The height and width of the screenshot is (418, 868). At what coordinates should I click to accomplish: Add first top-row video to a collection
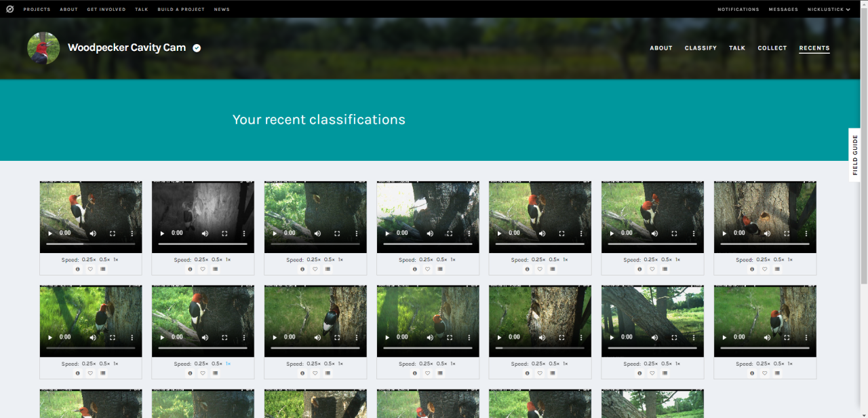103,269
